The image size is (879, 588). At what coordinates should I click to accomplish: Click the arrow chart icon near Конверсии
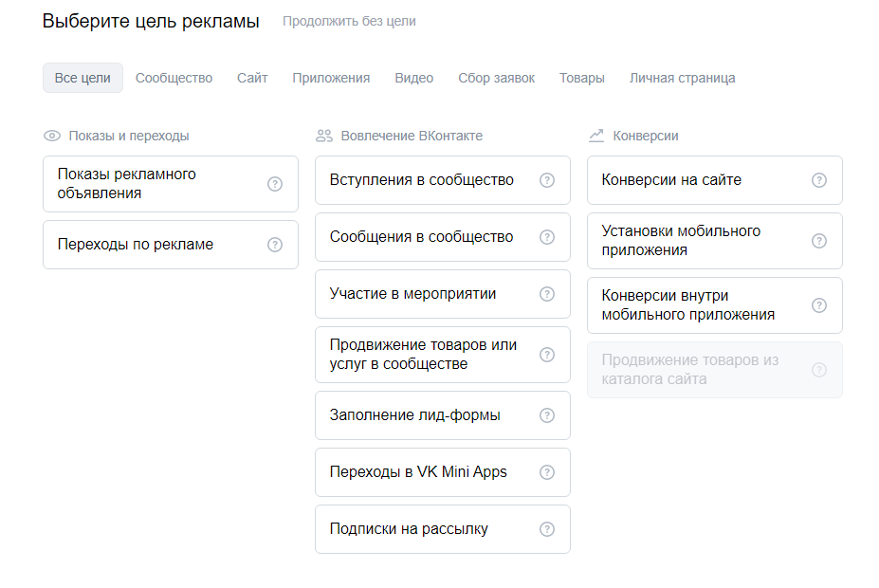tap(595, 135)
